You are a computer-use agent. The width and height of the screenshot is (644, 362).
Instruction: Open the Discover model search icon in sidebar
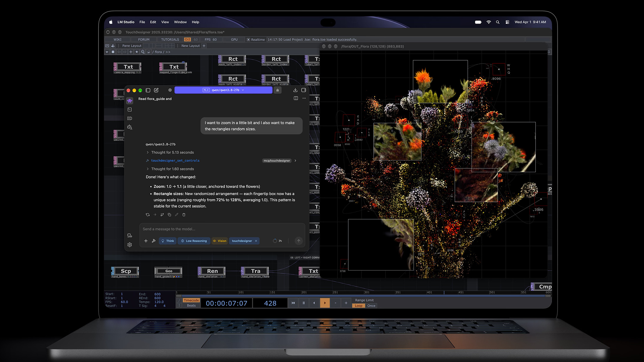pos(130,127)
